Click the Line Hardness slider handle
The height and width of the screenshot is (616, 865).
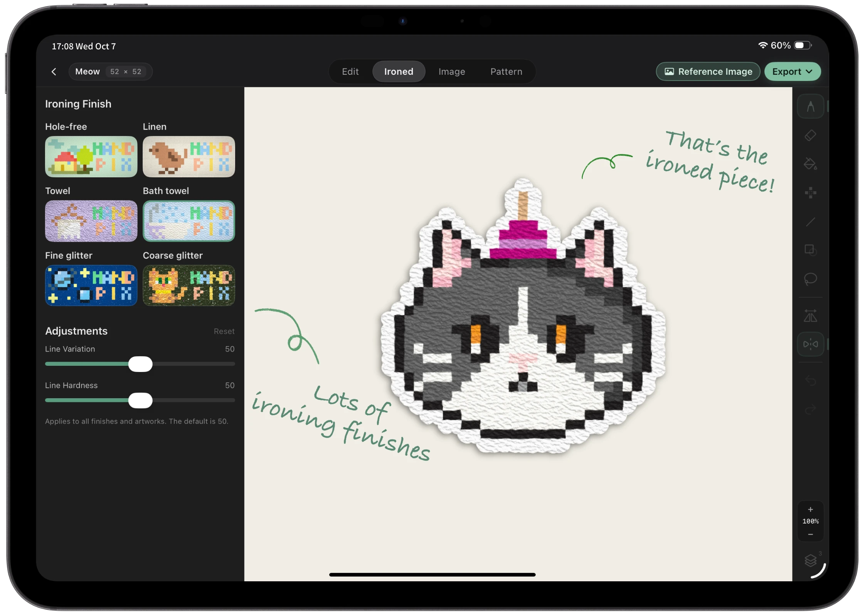click(x=140, y=401)
